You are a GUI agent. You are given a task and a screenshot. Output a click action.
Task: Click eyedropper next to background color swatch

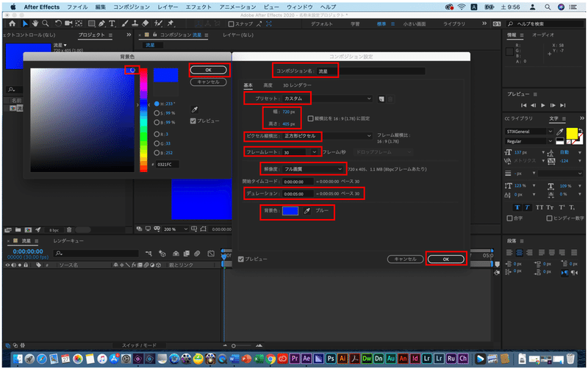[x=306, y=211]
